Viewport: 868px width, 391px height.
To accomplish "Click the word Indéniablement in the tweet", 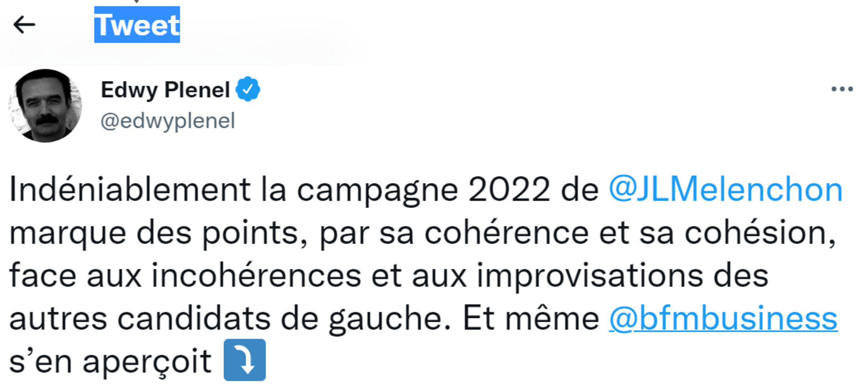I will pos(130,190).
